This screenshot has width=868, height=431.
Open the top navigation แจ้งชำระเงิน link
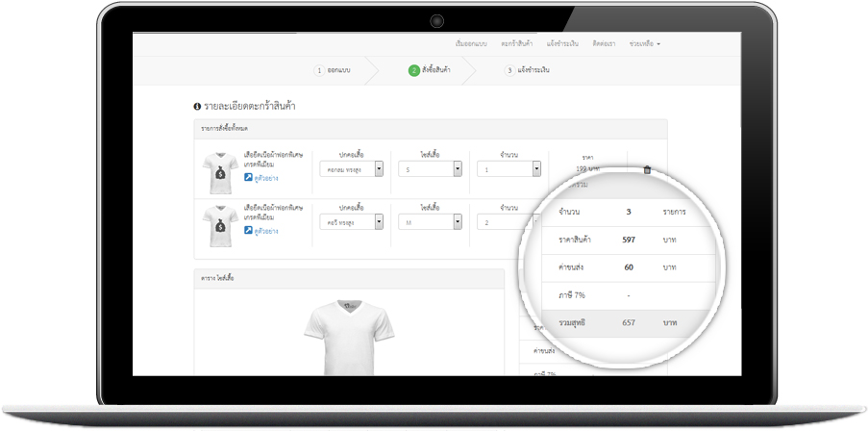click(562, 43)
